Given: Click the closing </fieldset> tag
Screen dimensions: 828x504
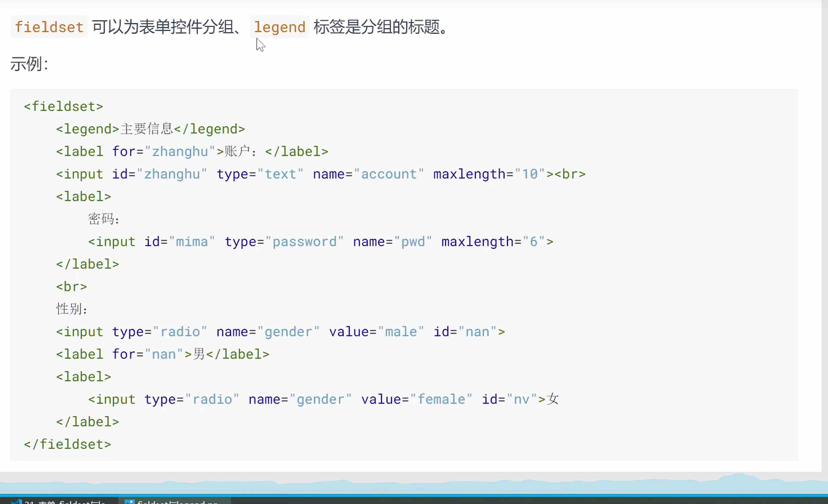Looking at the screenshot, I should click(x=67, y=444).
